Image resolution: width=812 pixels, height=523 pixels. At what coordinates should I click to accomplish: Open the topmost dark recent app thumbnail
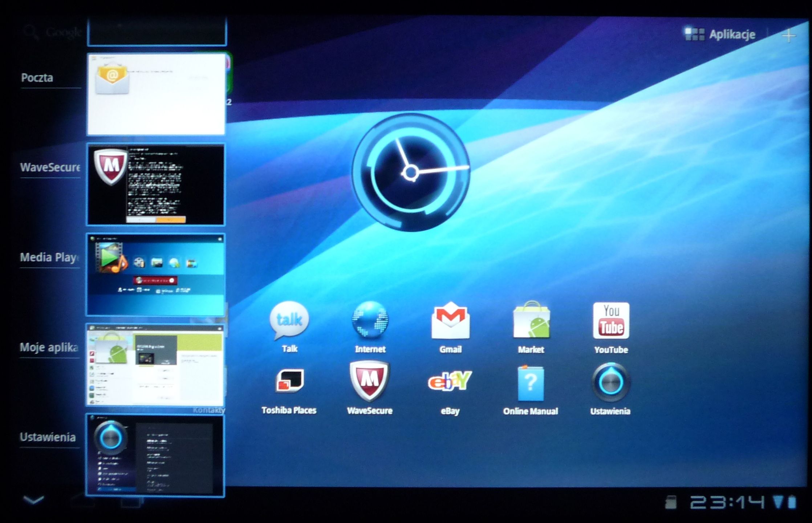(157, 32)
